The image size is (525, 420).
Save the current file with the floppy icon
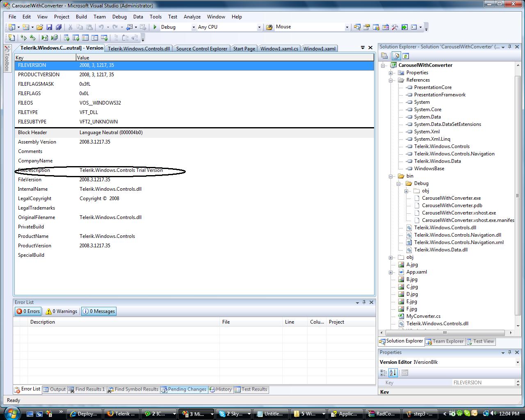point(49,27)
